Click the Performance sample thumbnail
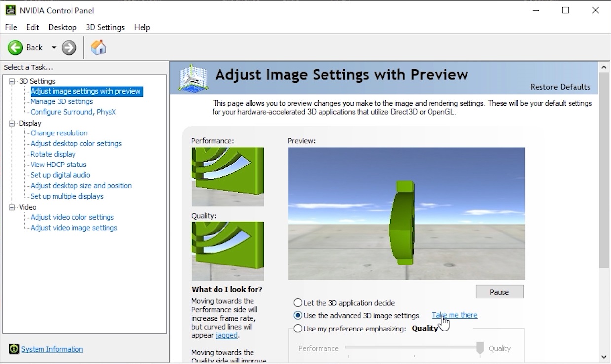Image resolution: width=611 pixels, height=364 pixels. pos(228,177)
